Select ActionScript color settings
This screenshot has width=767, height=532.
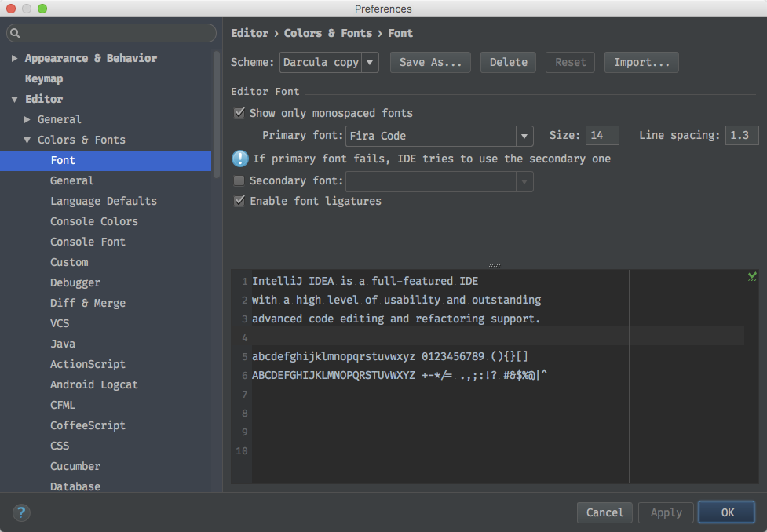point(88,364)
